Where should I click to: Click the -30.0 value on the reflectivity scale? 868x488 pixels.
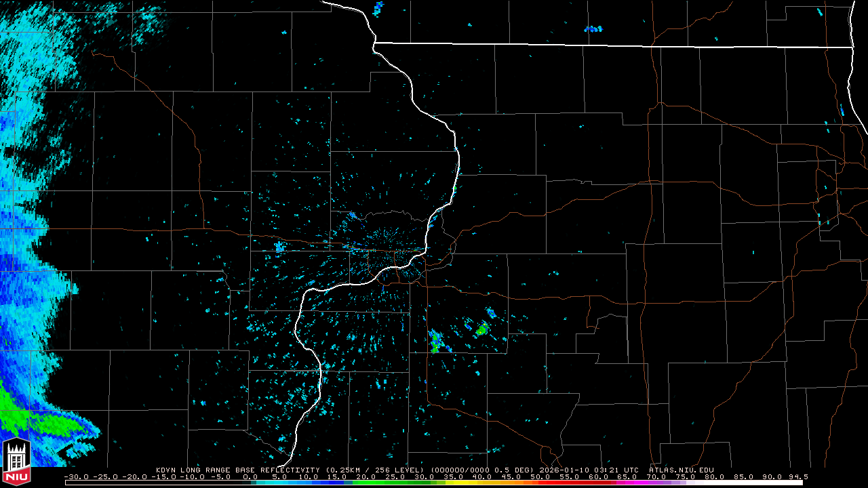coord(77,476)
